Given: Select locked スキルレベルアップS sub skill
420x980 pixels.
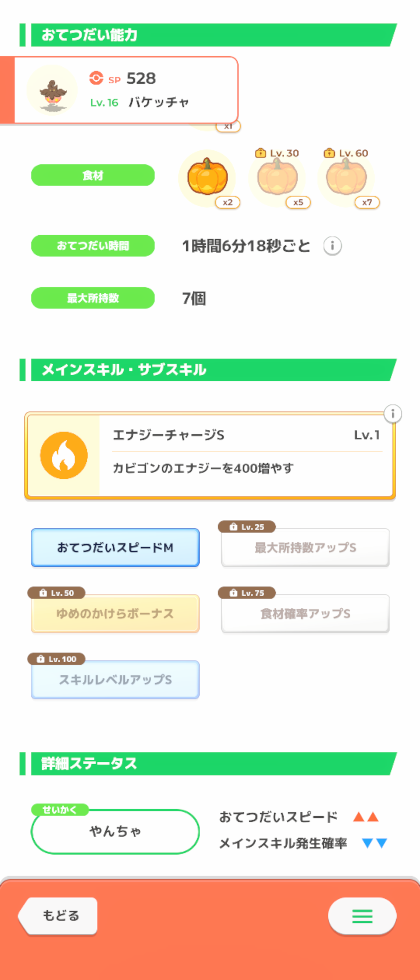Looking at the screenshot, I should [x=115, y=680].
